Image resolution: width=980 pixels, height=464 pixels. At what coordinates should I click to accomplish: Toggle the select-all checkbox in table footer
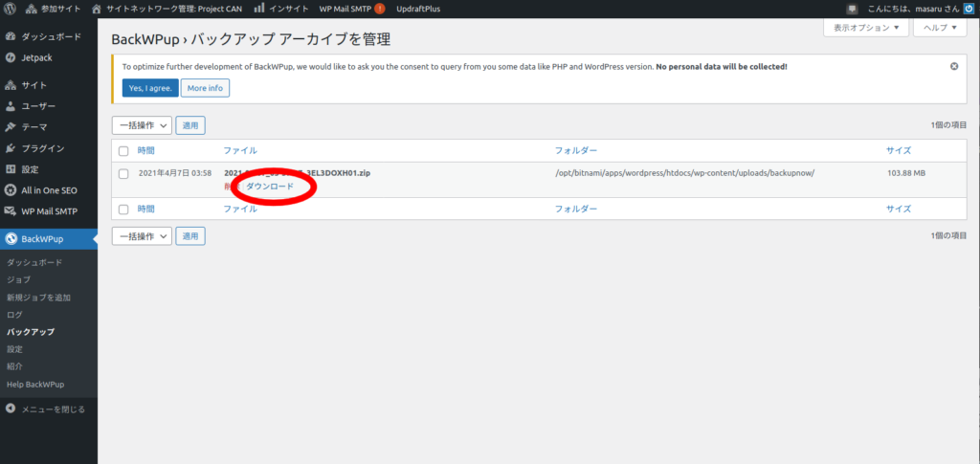point(123,209)
